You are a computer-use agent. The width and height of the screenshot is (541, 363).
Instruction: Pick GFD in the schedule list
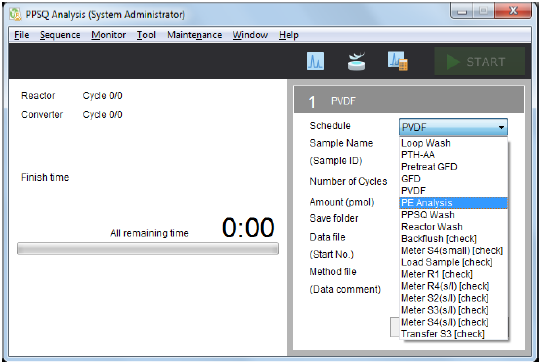453,179
